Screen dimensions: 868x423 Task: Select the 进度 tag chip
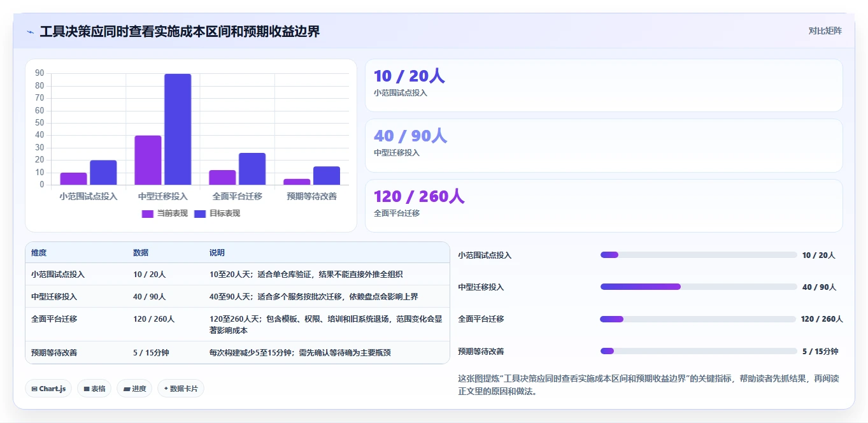pos(134,389)
